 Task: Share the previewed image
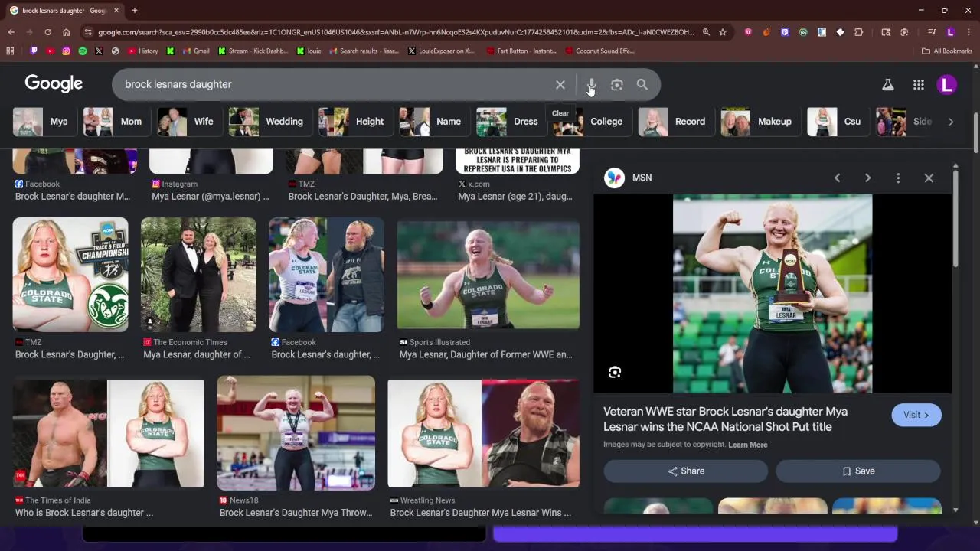coord(685,471)
